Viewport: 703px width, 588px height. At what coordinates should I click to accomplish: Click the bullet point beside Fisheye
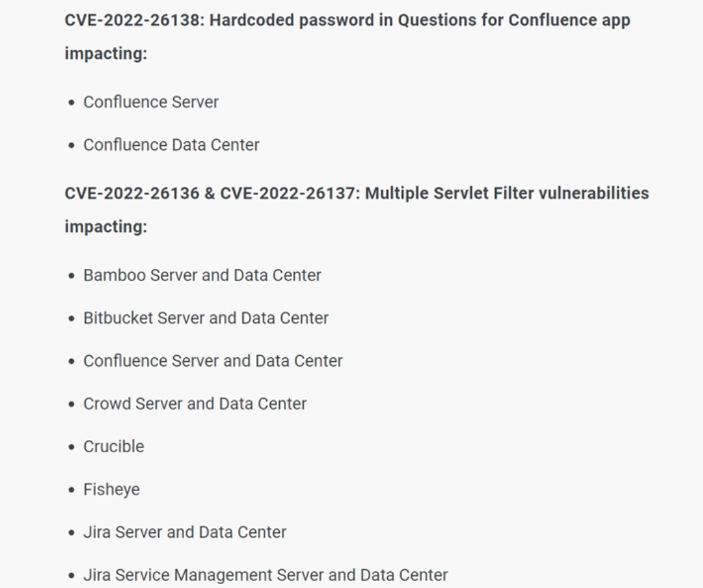coord(71,490)
